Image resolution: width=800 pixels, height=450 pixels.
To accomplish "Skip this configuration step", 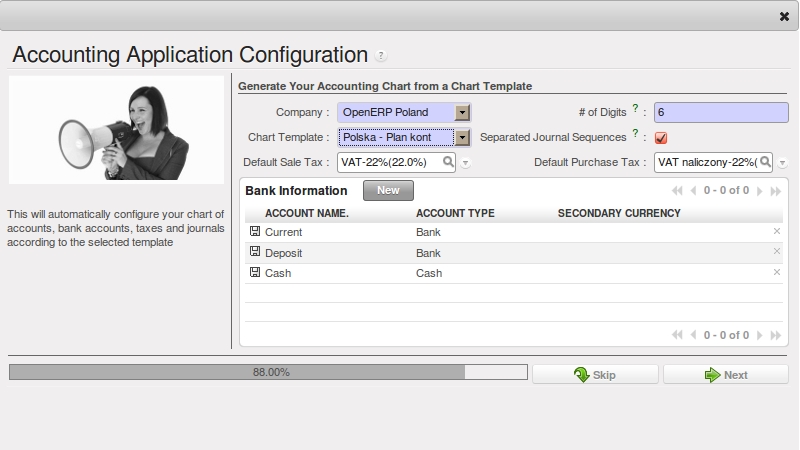I will (595, 375).
